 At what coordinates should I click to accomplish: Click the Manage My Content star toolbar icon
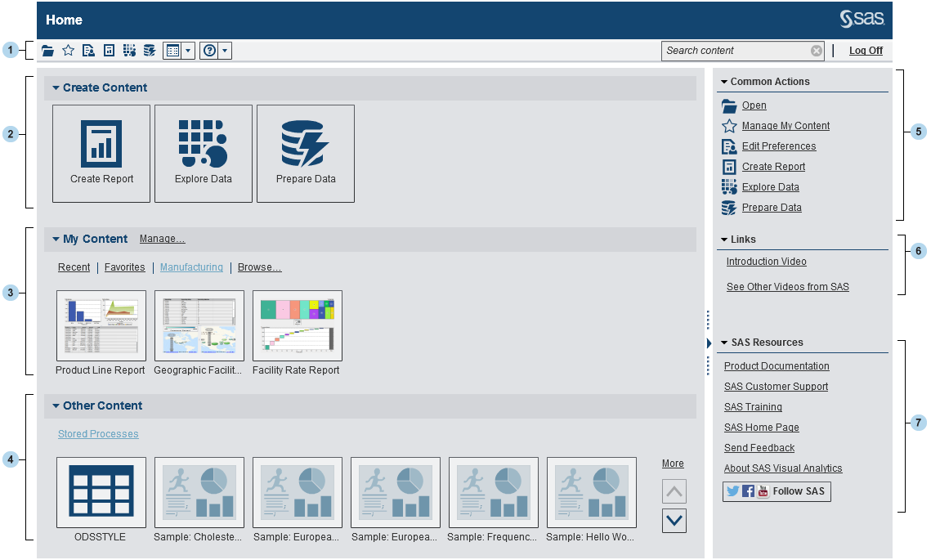pos(69,51)
